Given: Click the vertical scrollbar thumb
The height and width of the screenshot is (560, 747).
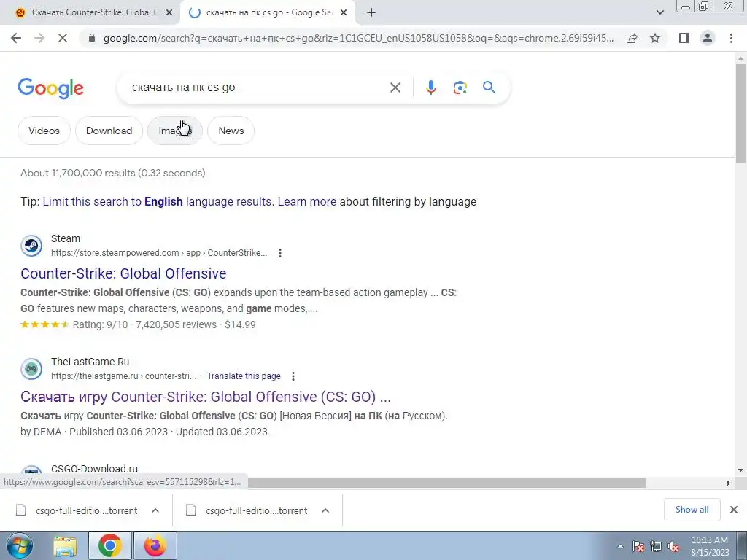Looking at the screenshot, I should coord(740,113).
